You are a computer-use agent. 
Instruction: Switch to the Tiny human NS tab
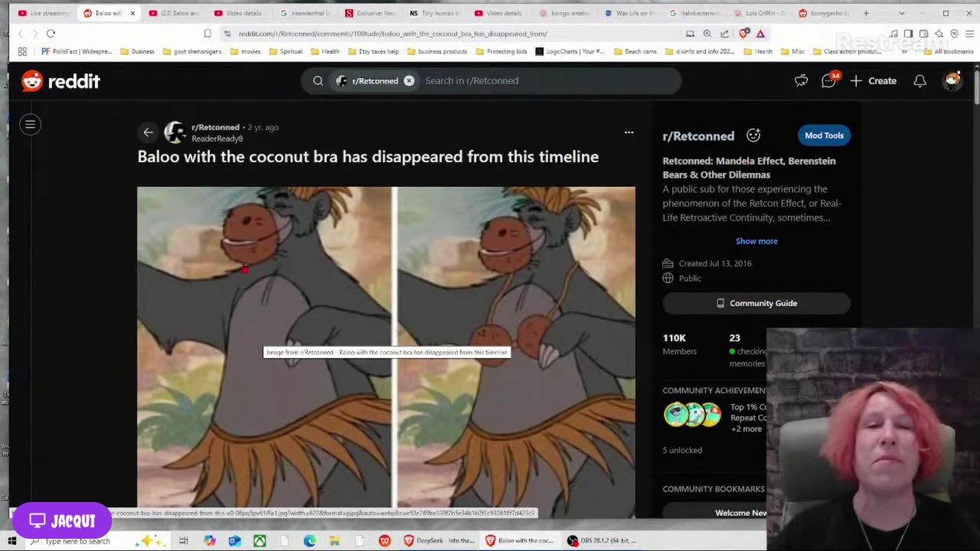coord(435,13)
